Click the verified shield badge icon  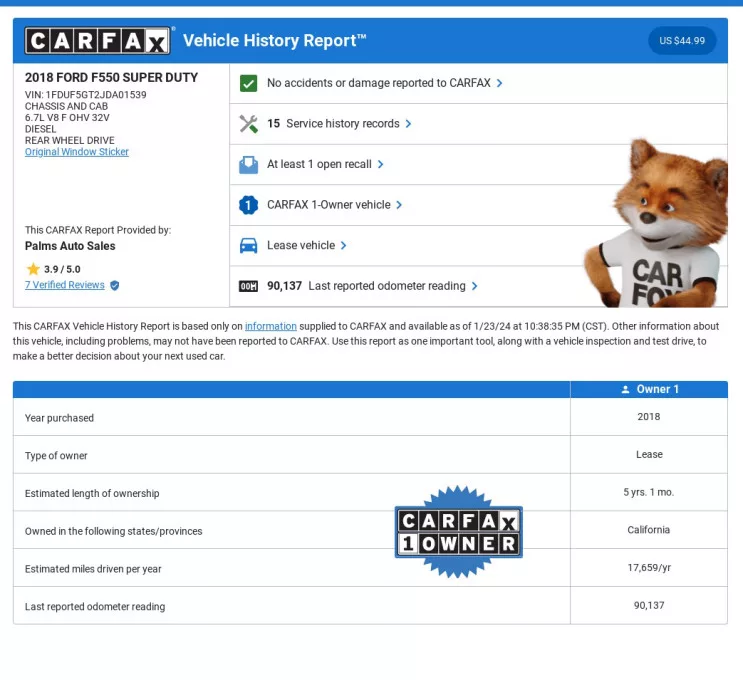click(115, 285)
